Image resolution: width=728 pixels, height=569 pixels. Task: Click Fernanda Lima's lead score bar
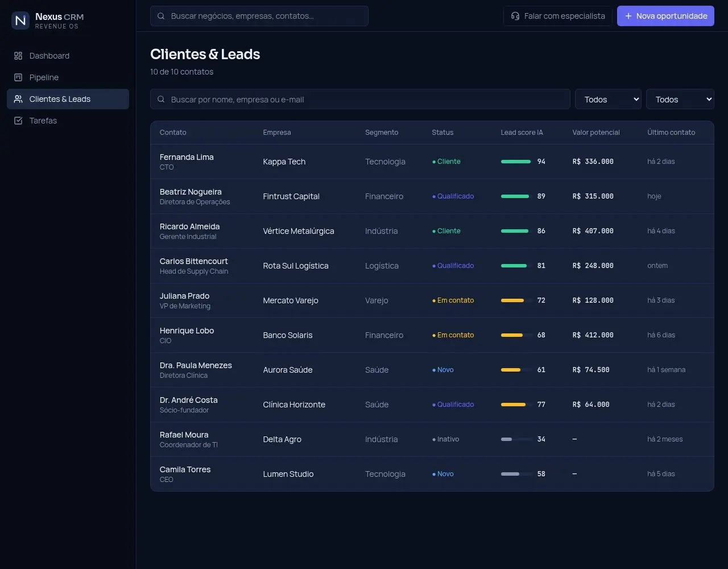coord(516,162)
